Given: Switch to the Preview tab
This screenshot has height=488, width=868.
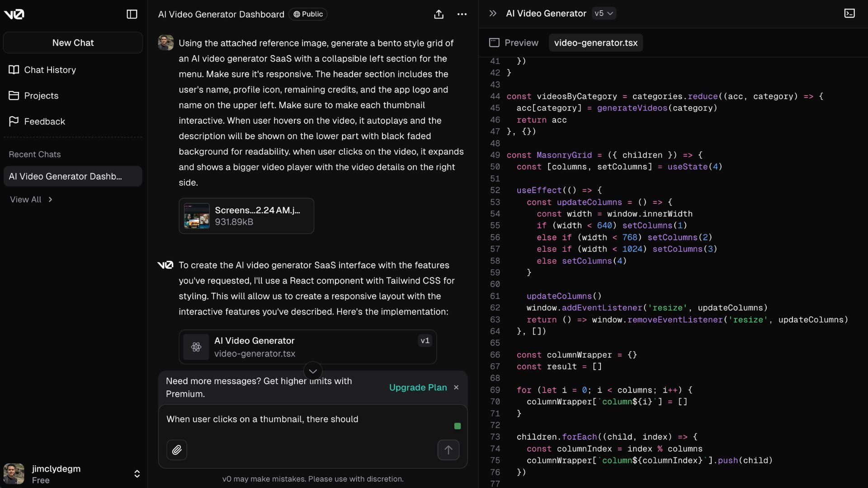Looking at the screenshot, I should (x=514, y=43).
